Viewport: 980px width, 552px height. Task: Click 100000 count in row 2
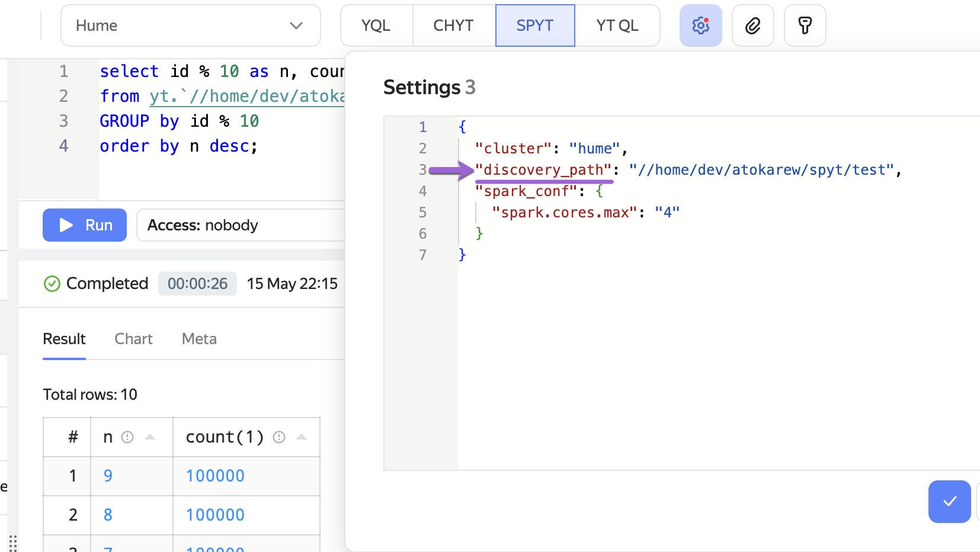point(215,515)
